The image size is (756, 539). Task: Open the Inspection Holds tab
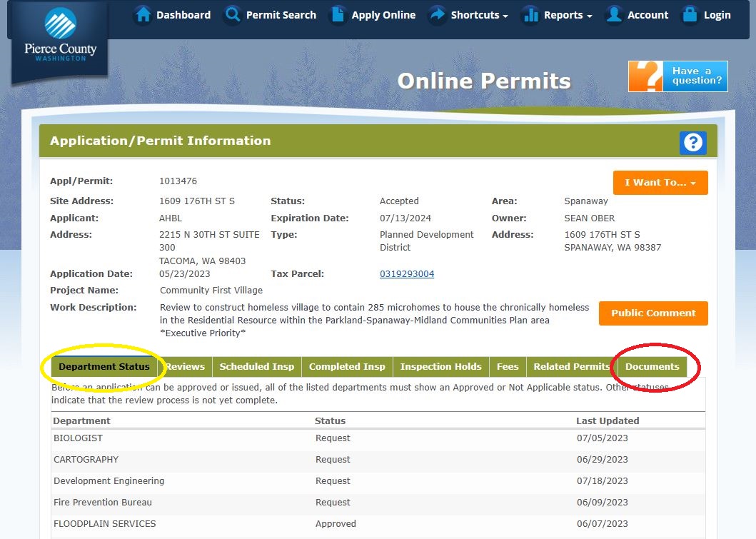(x=440, y=367)
